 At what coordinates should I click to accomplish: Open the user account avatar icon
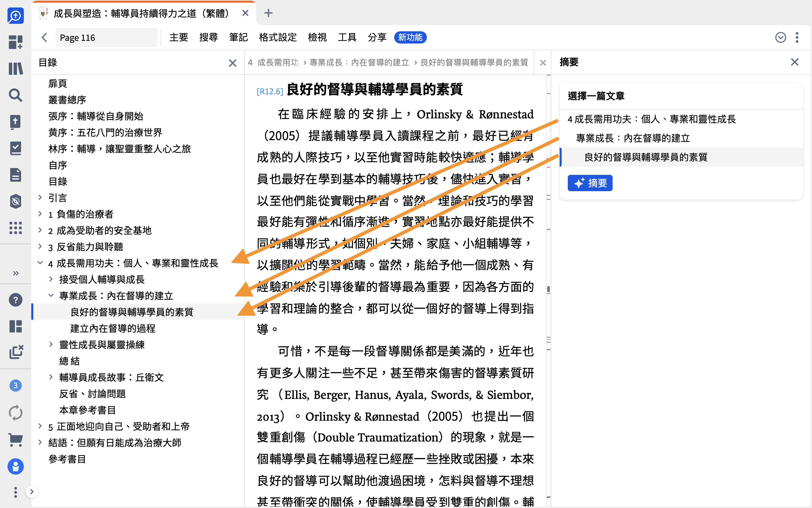point(15,466)
